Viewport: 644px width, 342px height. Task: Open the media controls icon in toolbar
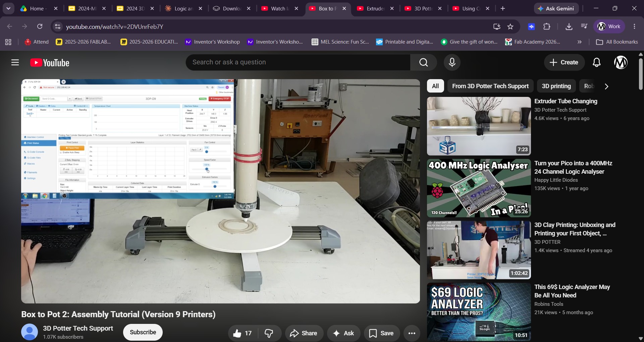point(584,26)
